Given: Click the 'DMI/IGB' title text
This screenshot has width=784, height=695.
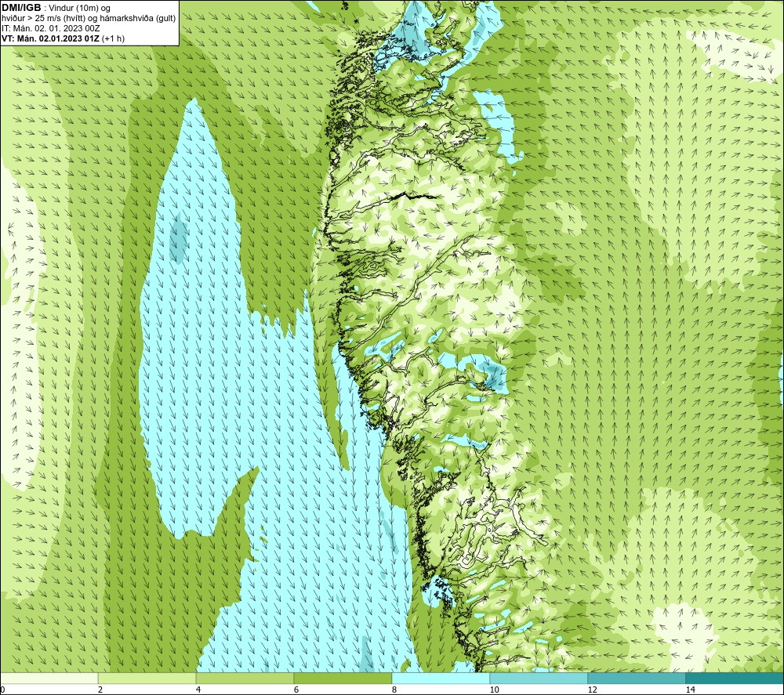Looking at the screenshot, I should 21,8.
